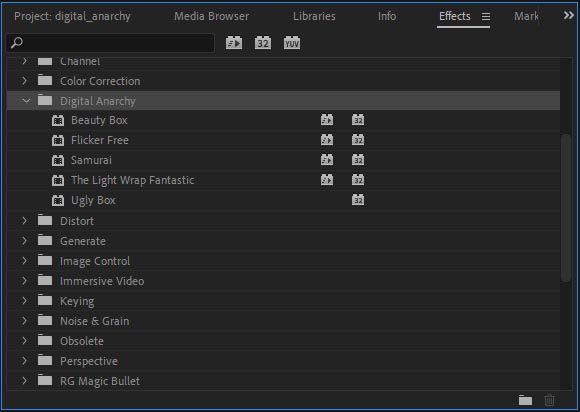Click The Light Wrap Fantastic effect icon

coord(58,180)
